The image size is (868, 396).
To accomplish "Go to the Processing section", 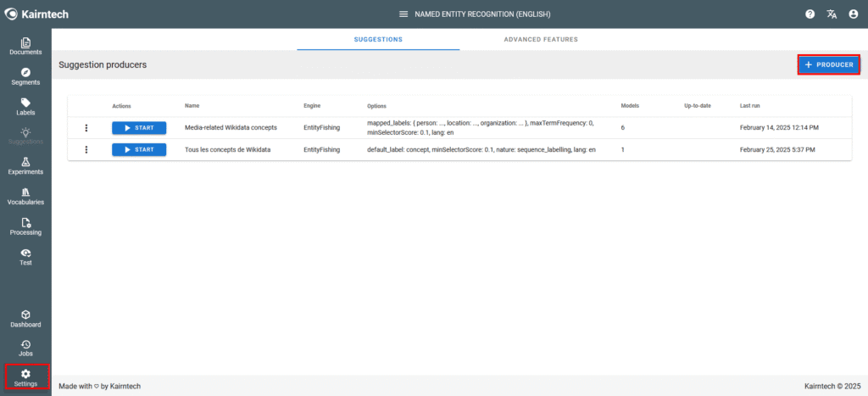I will pyautogui.click(x=25, y=226).
